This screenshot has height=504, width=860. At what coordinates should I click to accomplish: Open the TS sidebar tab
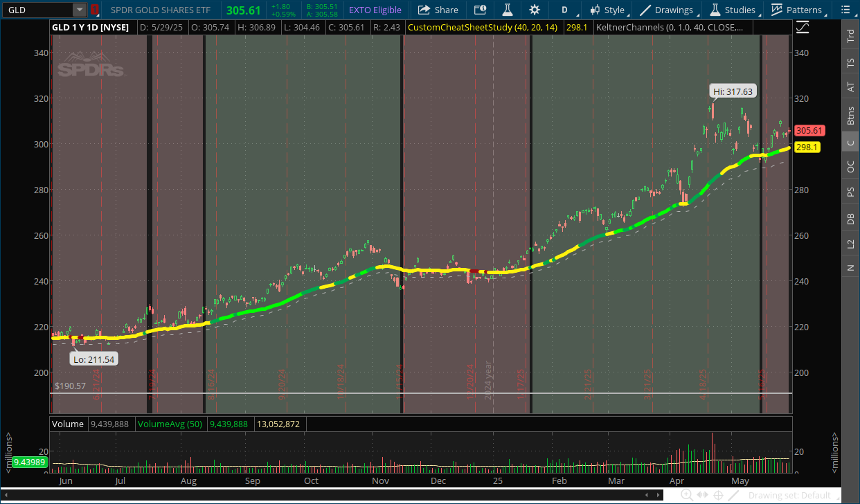tap(850, 62)
